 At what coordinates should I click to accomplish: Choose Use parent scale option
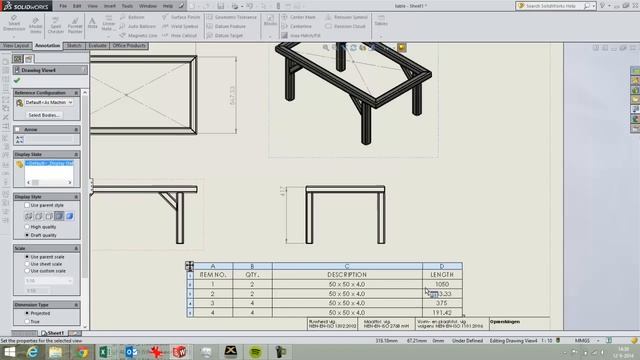27,257
